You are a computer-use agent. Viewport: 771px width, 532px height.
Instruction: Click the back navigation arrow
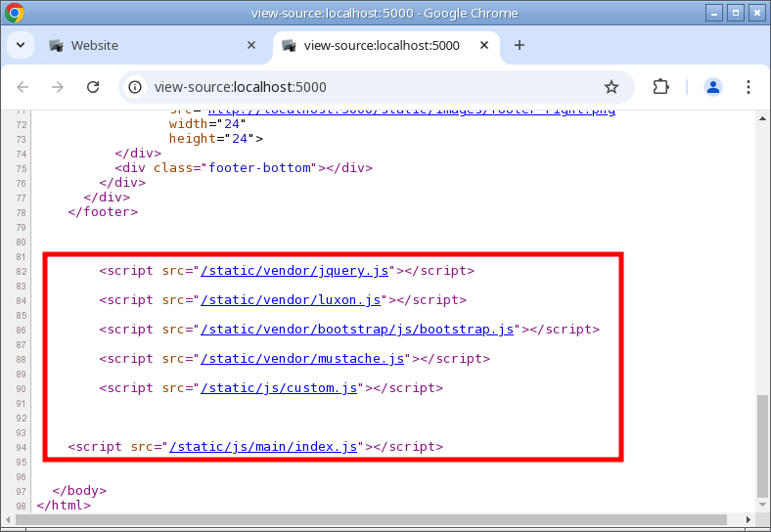coord(23,87)
